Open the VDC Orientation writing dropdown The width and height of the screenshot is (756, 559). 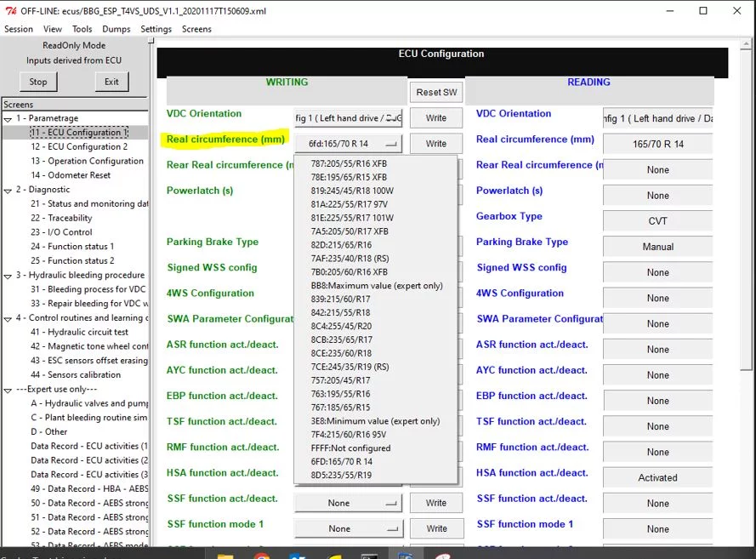pos(348,118)
